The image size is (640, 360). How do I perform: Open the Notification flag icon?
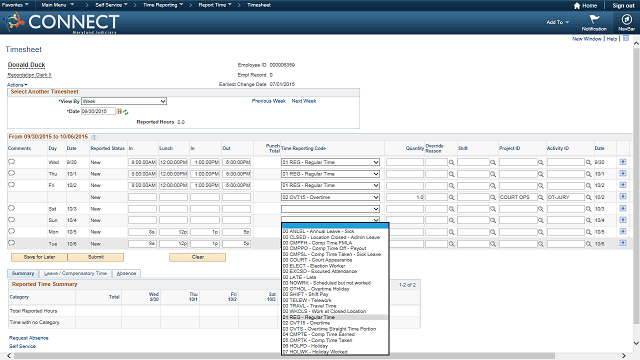click(x=594, y=19)
